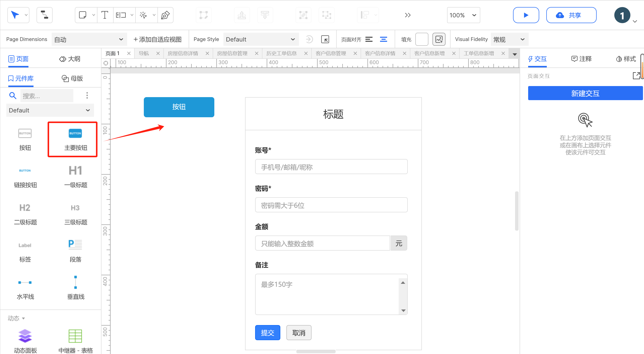The width and height of the screenshot is (644, 354).
Task: Switch to the 房屋信息详情 page tab
Action: [x=183, y=53]
